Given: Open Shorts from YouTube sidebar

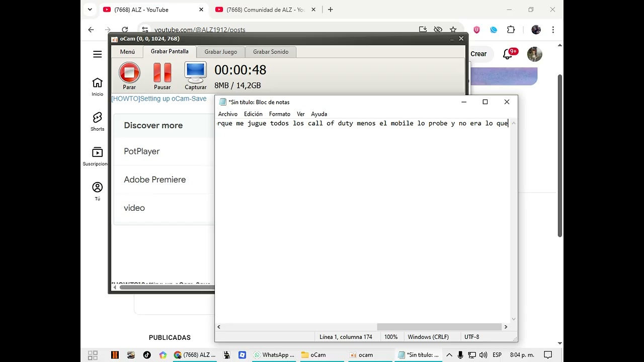Looking at the screenshot, I should 97,121.
